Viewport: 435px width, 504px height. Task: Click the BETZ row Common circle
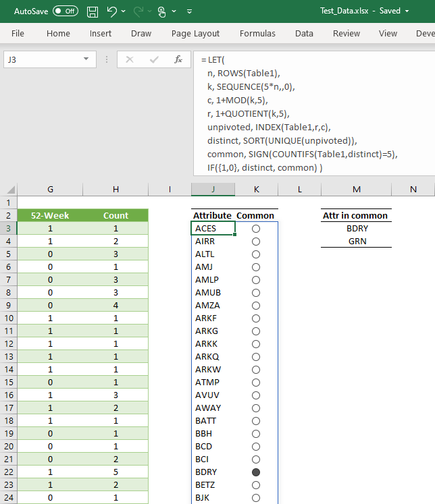tap(256, 485)
